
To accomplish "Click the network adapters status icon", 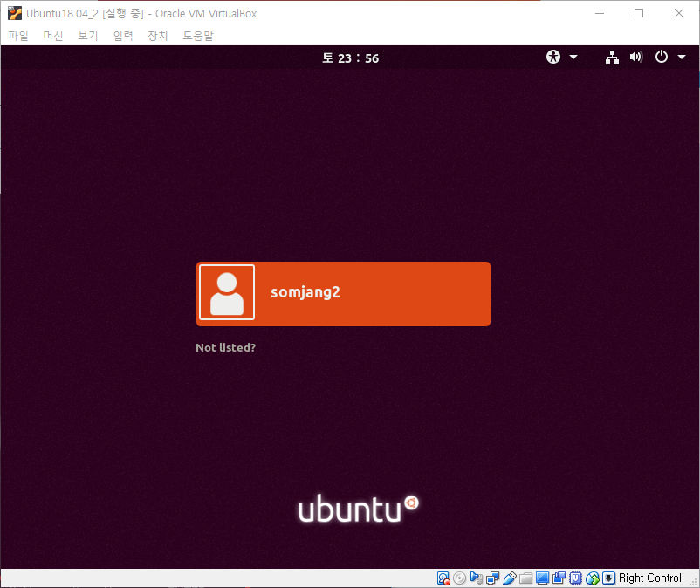I will pyautogui.click(x=492, y=578).
